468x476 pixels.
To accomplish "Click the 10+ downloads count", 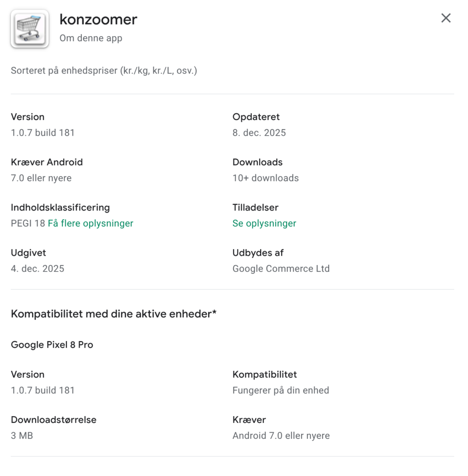I will click(265, 178).
